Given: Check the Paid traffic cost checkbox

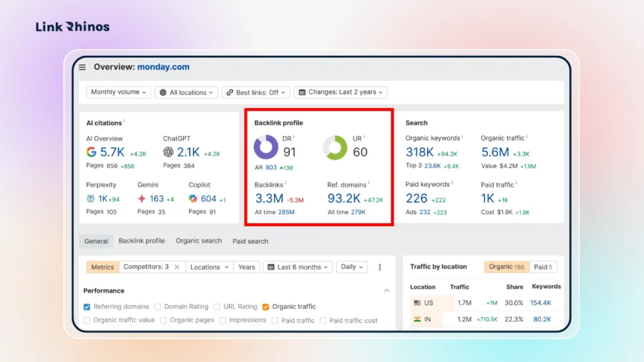Looking at the screenshot, I should [323, 321].
